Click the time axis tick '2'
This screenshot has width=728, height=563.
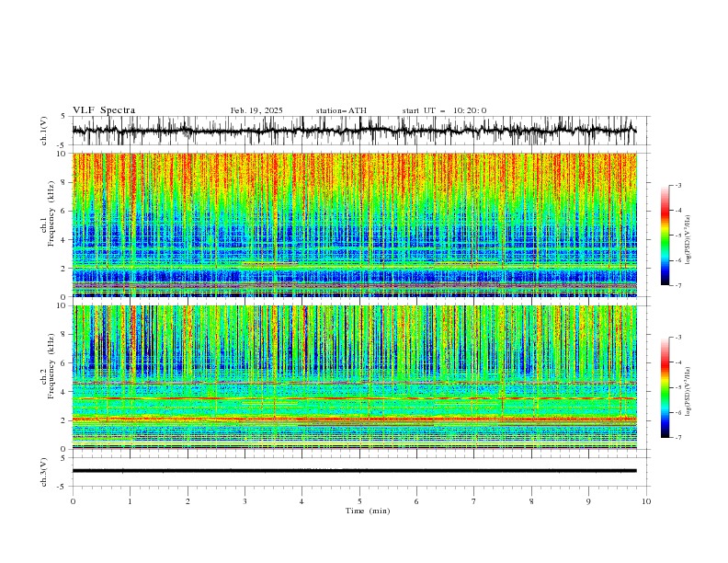coord(188,501)
